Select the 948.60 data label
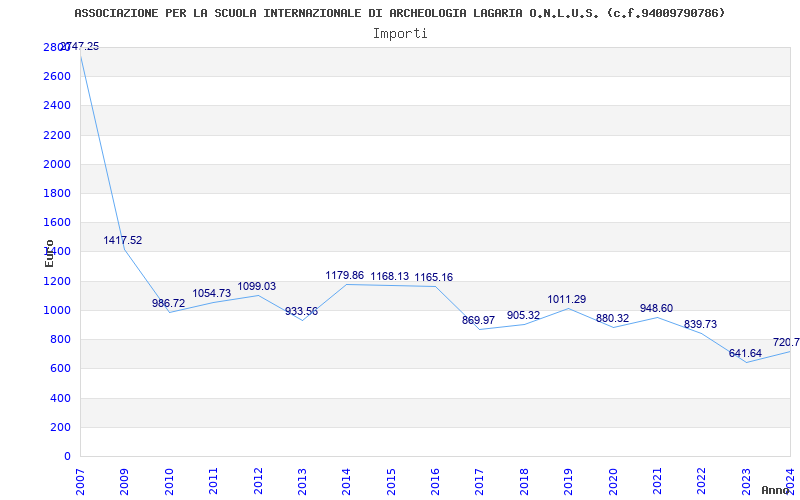 click(x=657, y=308)
